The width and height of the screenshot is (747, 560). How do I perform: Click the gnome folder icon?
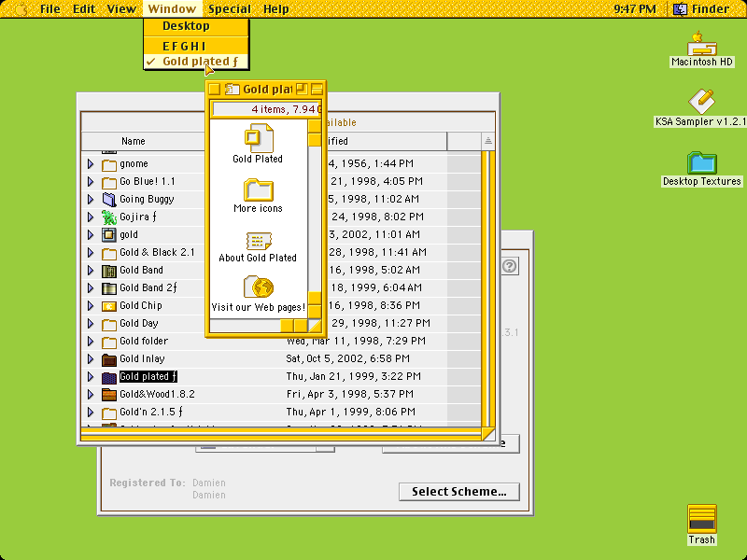109,164
